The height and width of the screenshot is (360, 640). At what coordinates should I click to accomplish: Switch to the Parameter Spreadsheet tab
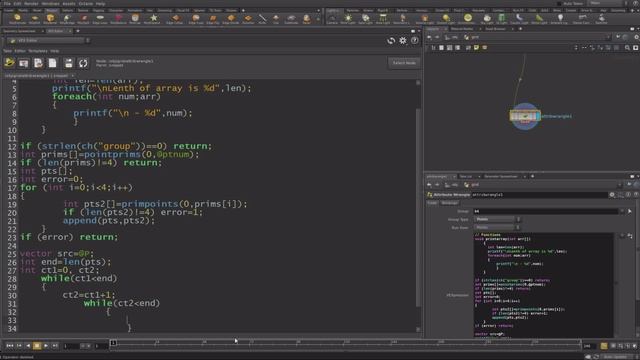501,176
